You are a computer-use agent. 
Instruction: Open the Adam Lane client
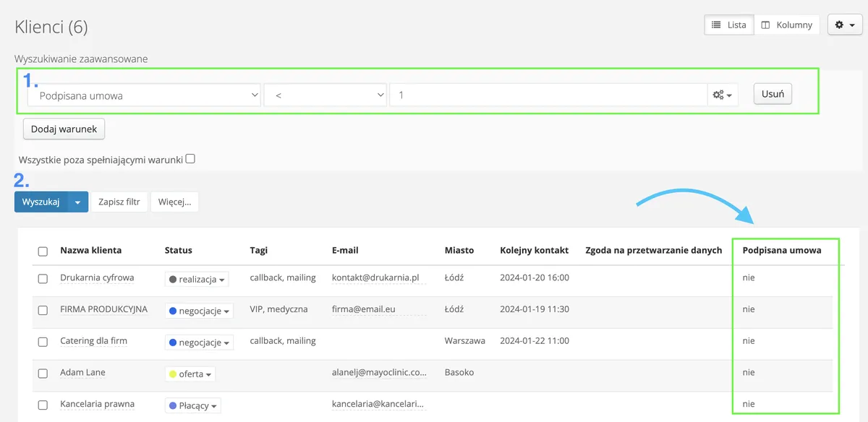(x=83, y=373)
